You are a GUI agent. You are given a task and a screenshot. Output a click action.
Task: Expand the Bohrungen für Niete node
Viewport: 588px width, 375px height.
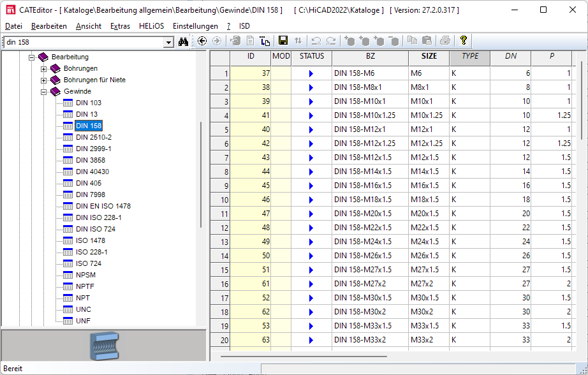click(x=44, y=80)
